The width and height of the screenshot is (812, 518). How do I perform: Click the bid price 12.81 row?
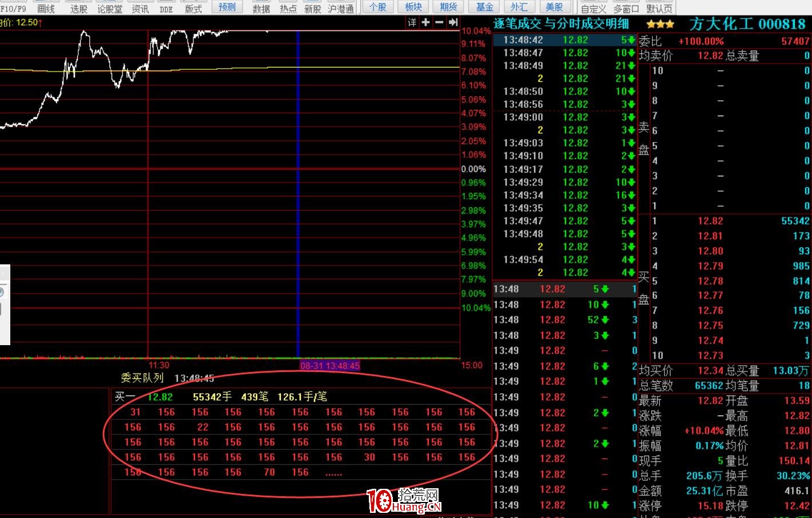(x=731, y=236)
